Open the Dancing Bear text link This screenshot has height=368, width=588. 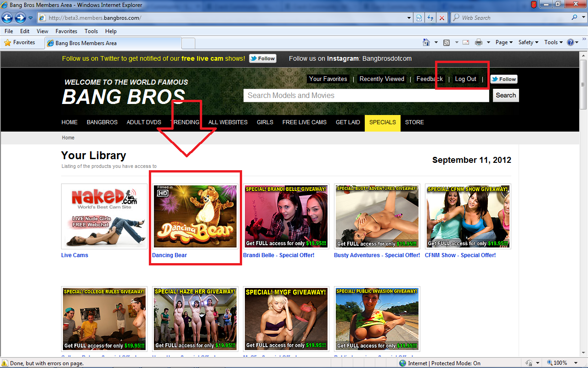(x=170, y=255)
